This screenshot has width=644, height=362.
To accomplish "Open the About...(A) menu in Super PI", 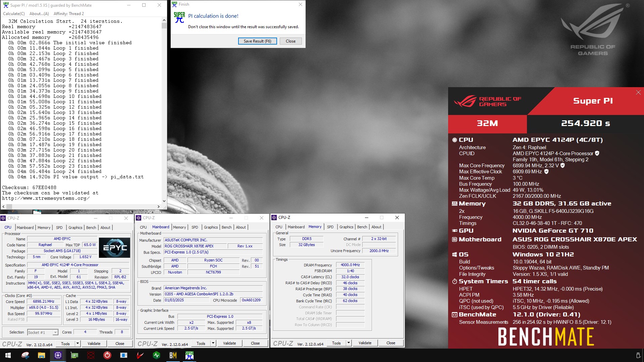I will coord(39,14).
